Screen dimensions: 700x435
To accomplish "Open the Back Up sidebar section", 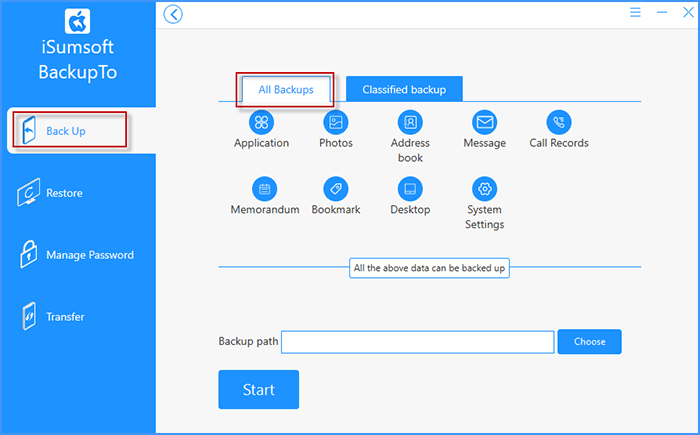I will [82, 130].
